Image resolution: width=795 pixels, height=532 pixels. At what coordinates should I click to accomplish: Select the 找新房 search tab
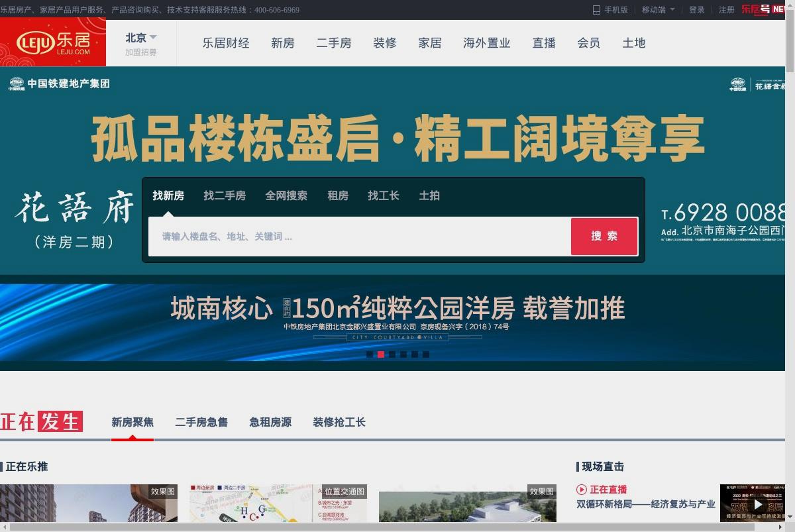click(168, 195)
